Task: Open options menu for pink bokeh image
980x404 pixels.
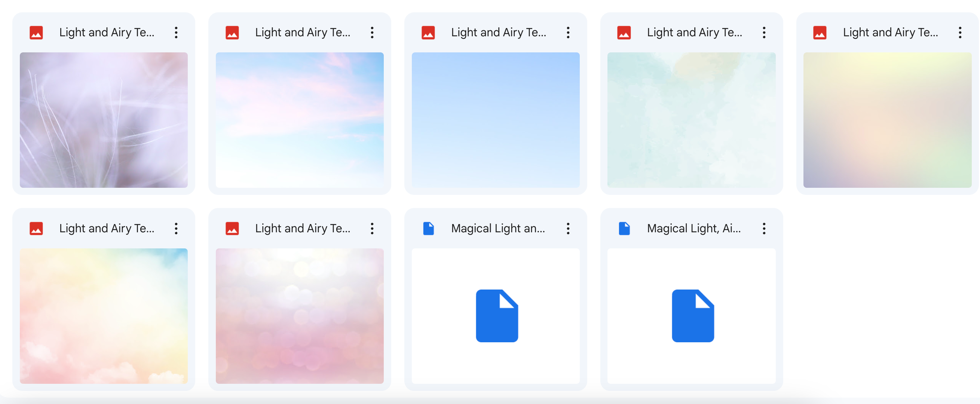Action: tap(372, 229)
